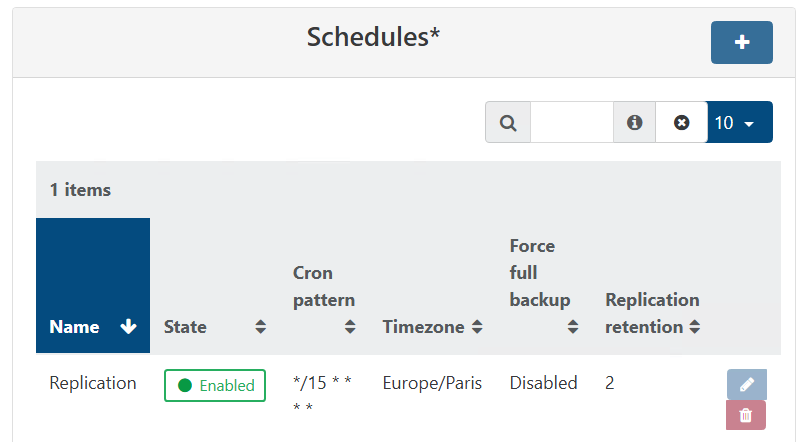Toggle the Enabled state badge
The width and height of the screenshot is (804, 442).
pos(215,385)
